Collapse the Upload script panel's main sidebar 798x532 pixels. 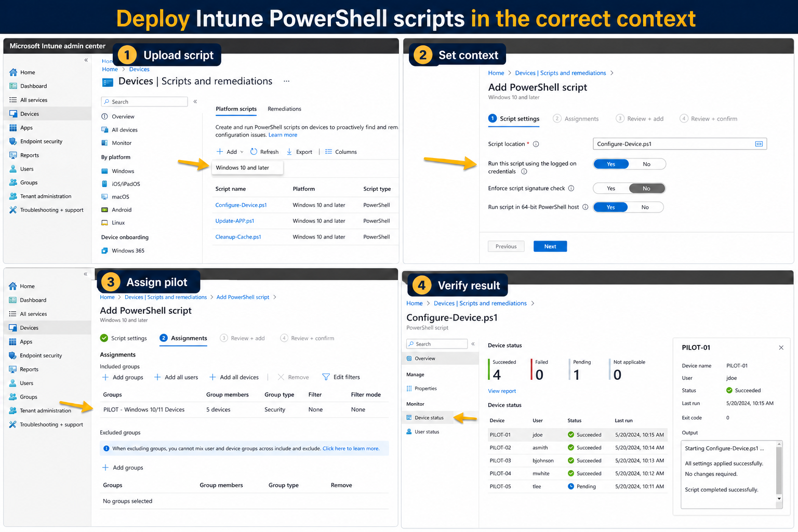(86, 60)
